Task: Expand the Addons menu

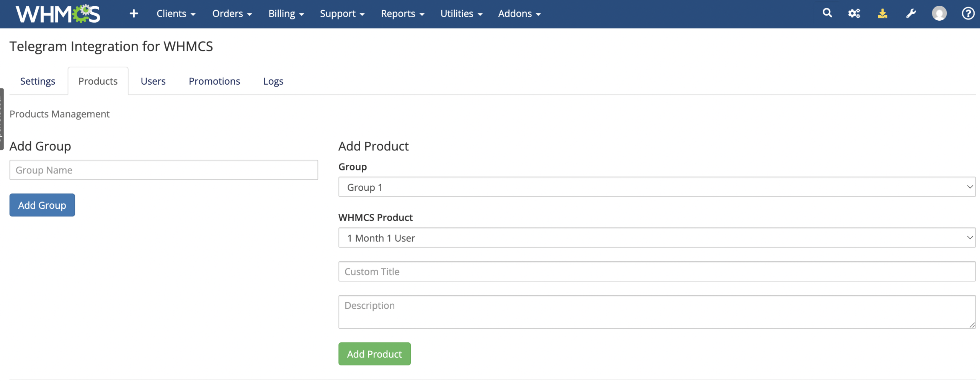Action: click(519, 14)
